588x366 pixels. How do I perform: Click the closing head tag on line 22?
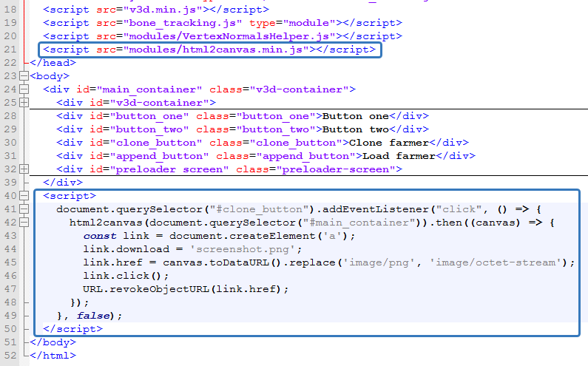(53, 63)
